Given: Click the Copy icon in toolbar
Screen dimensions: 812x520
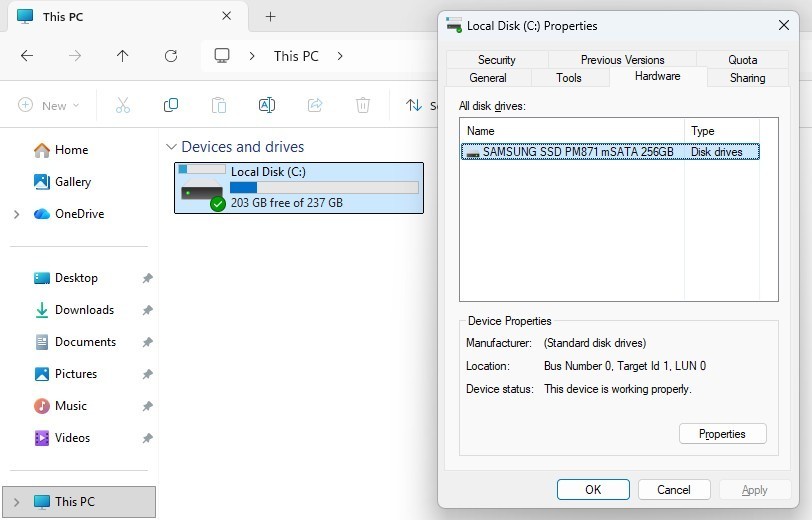Looking at the screenshot, I should coord(171,105).
